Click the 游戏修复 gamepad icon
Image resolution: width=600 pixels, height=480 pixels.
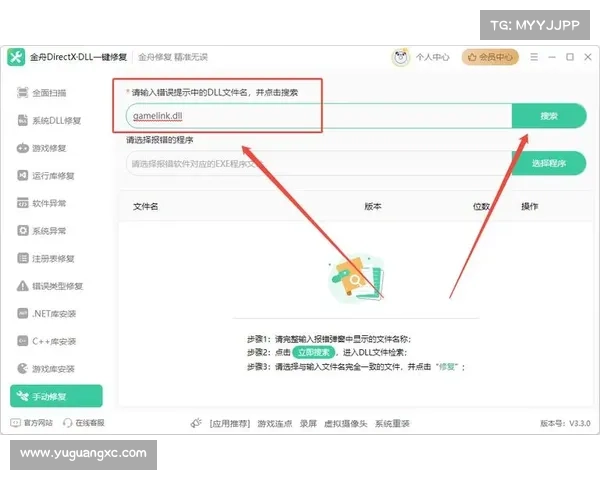coord(23,148)
